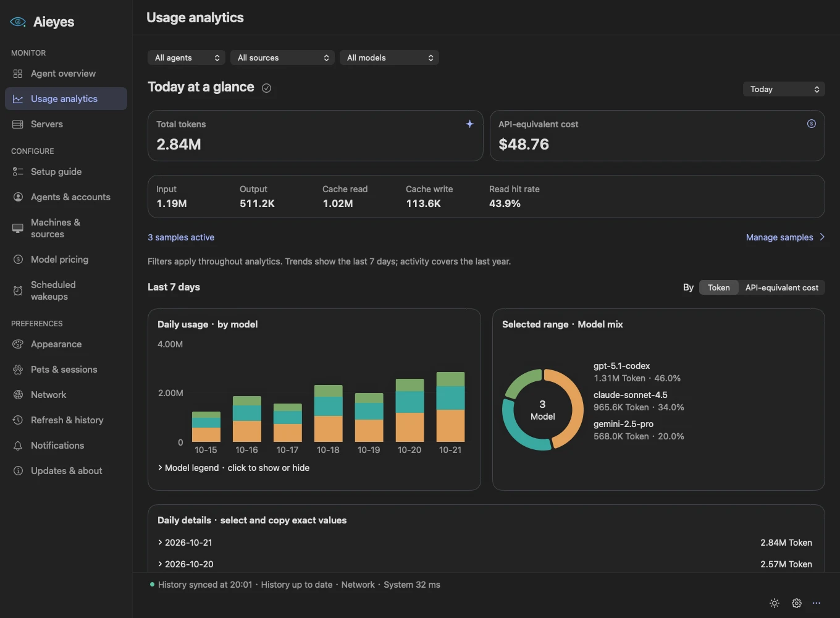Image resolution: width=840 pixels, height=618 pixels.
Task: Click the 3 samples active link
Action: [181, 237]
